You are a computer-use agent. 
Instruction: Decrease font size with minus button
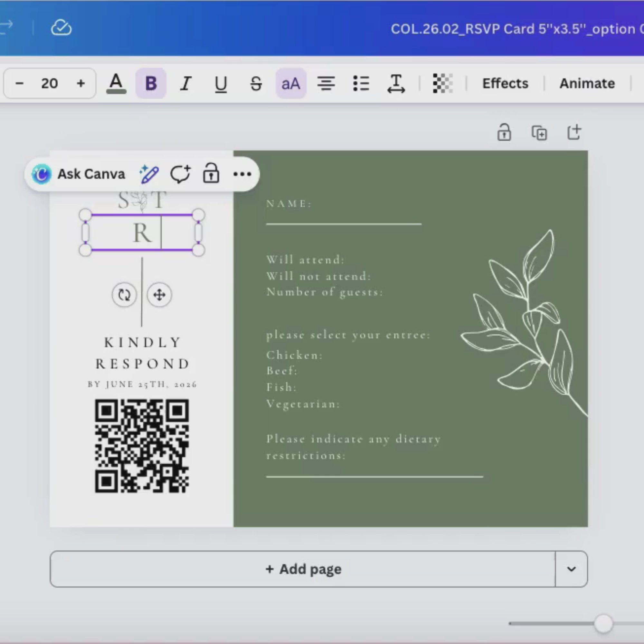(x=19, y=83)
